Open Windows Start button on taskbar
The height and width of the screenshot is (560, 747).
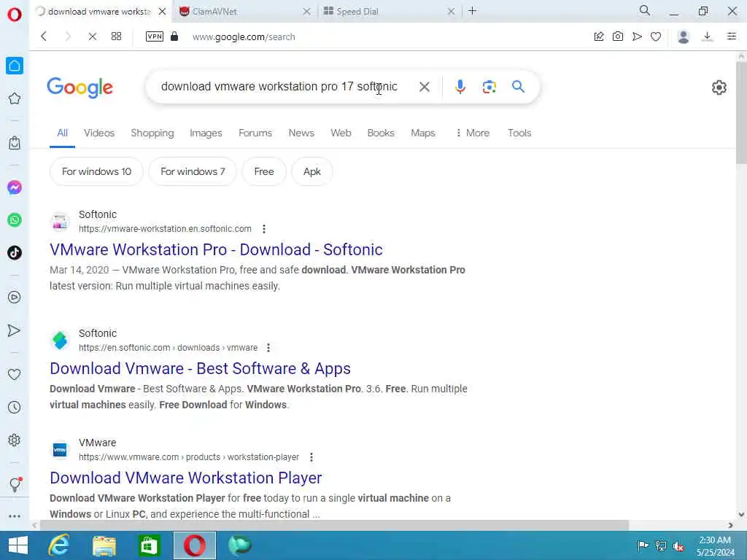click(18, 545)
